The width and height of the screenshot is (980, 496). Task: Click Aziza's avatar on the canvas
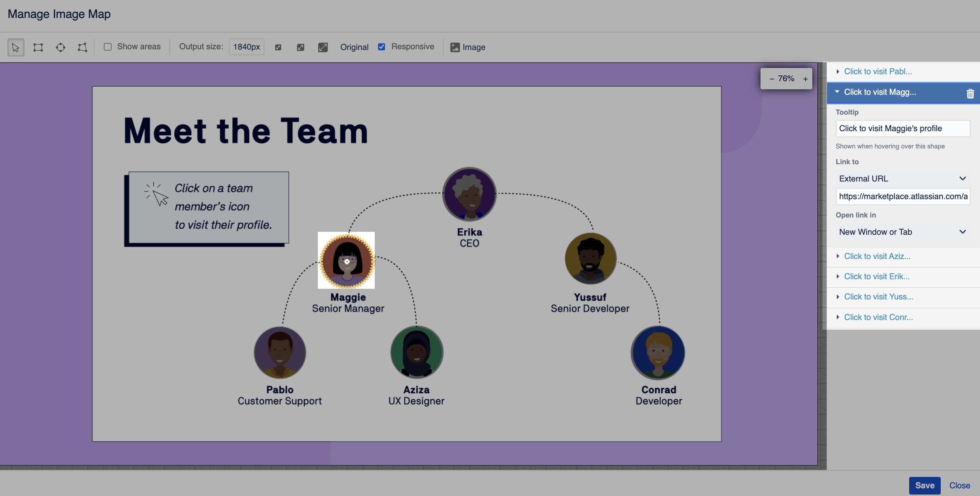click(x=417, y=352)
